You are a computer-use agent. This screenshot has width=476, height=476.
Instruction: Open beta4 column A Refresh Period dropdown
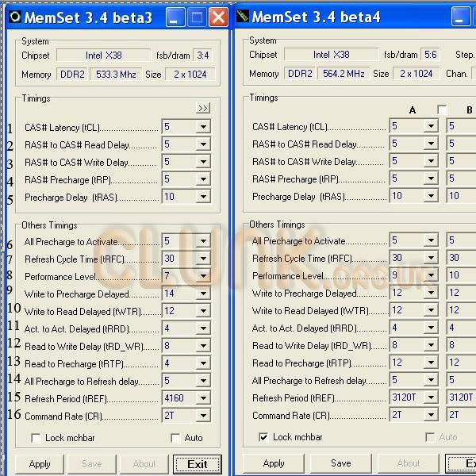pyautogui.click(x=431, y=397)
